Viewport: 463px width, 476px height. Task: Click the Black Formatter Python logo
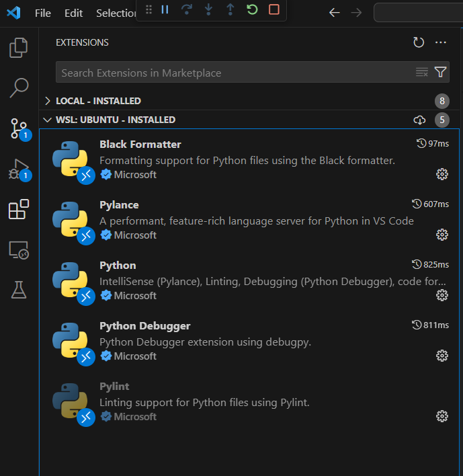pyautogui.click(x=70, y=159)
